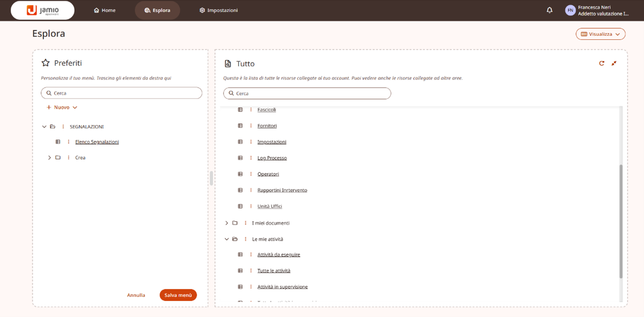Open the Unità Uffici link
This screenshot has width=644, height=317.
[270, 206]
